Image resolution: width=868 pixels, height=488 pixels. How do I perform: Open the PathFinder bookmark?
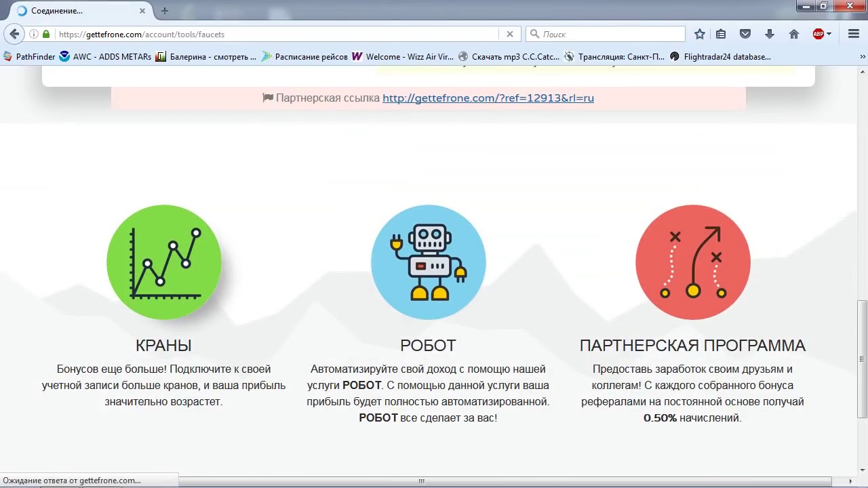coord(29,57)
